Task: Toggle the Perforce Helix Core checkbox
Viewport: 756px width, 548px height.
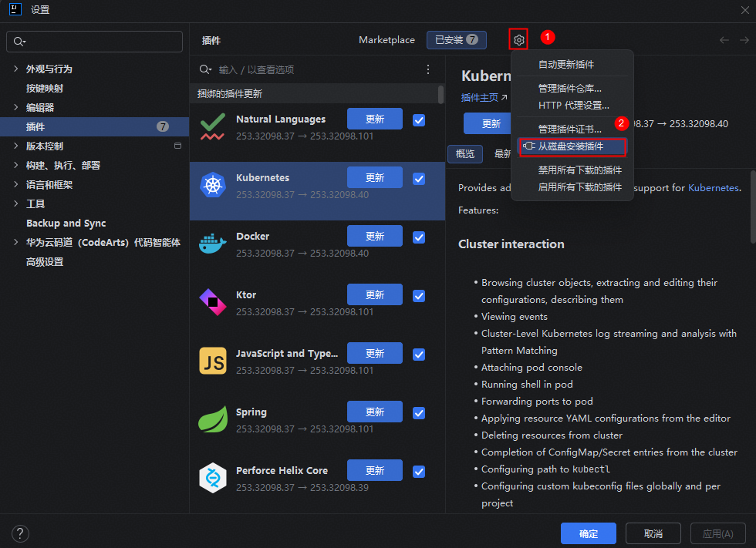Action: (x=419, y=472)
